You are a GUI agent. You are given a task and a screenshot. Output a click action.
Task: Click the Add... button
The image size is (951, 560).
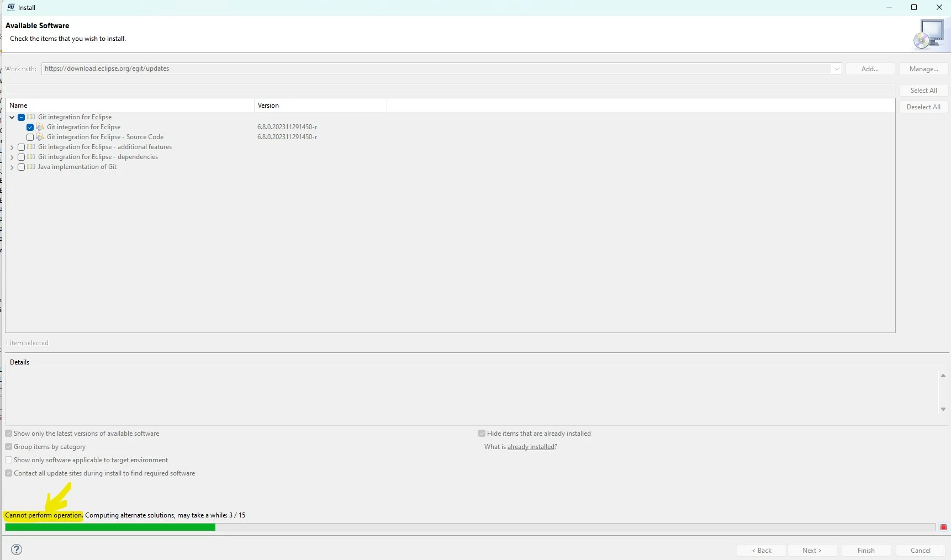(870, 69)
